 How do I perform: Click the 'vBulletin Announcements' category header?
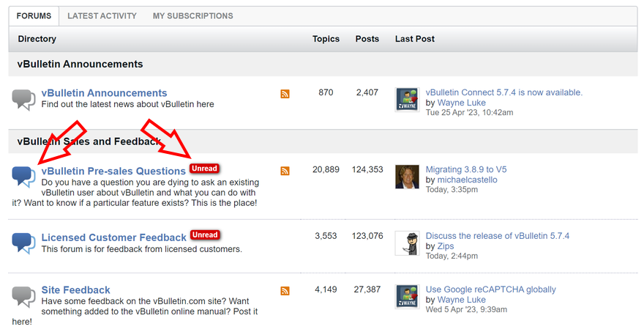tap(80, 64)
